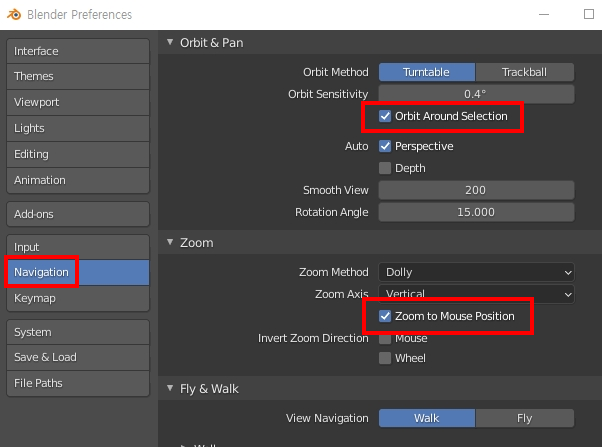Open System preferences
The height and width of the screenshot is (447, 602).
pyautogui.click(x=78, y=332)
